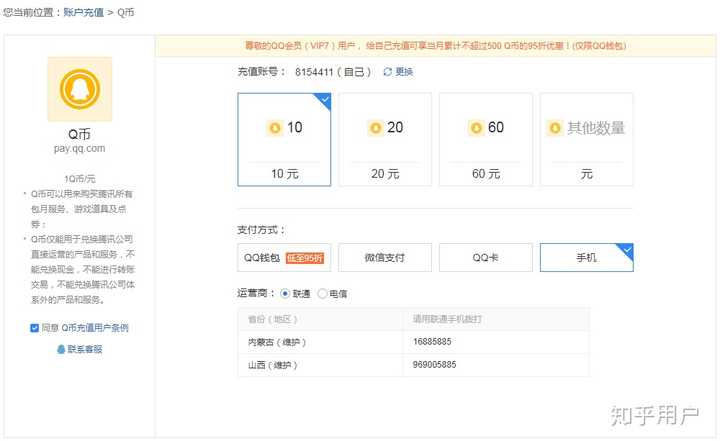Click the coin icon on 10 card
This screenshot has width=720, height=441.
[x=275, y=128]
